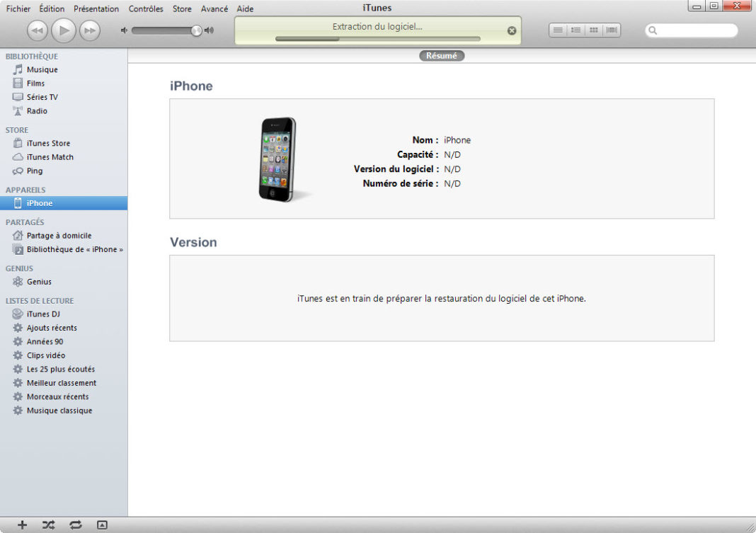The image size is (756, 533).
Task: Open Radio in the library
Action: pyautogui.click(x=64, y=111)
